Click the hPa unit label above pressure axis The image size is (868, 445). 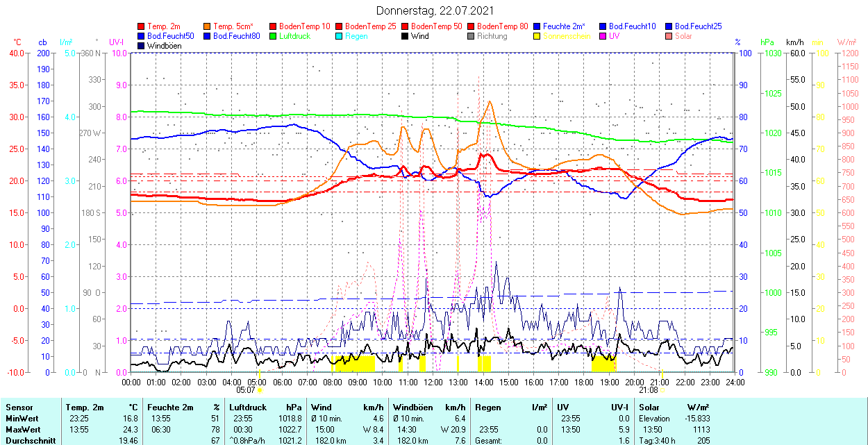(767, 42)
